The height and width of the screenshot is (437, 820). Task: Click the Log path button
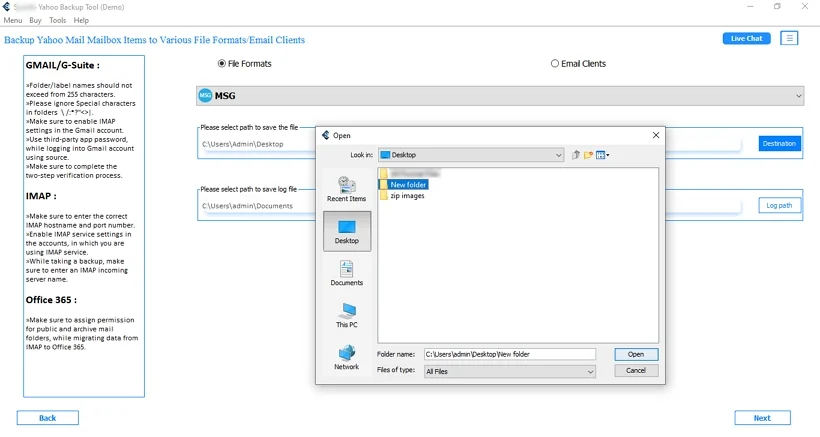779,205
